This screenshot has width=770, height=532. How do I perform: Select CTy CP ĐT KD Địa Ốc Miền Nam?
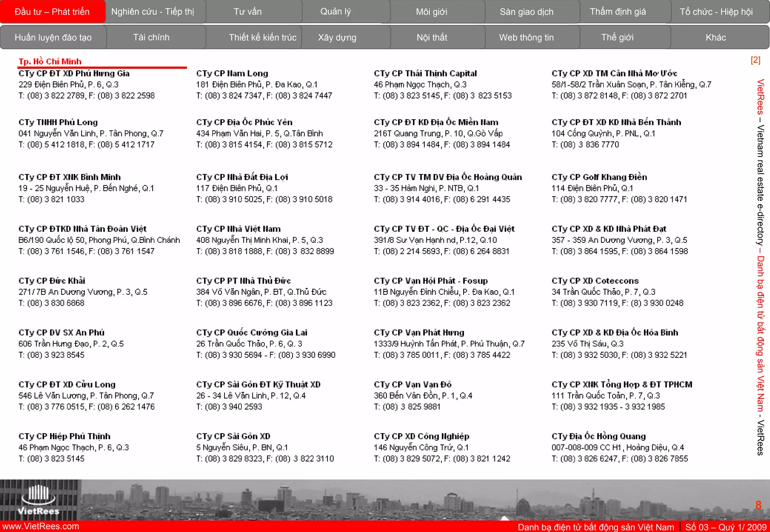[436, 122]
